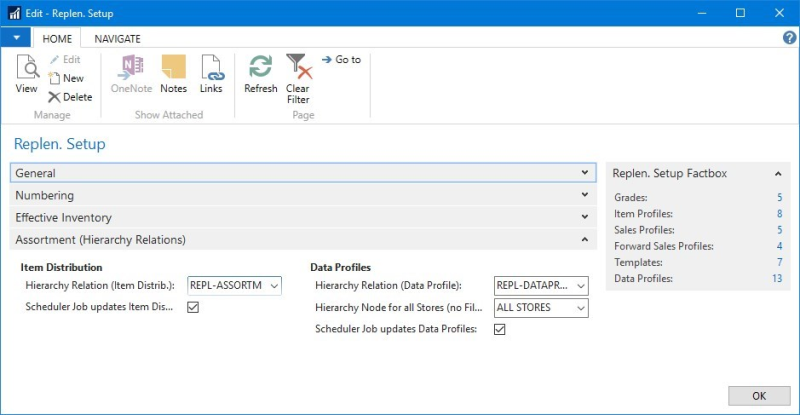Open the ALL STORES hierarchy node dropdown
The image size is (800, 415).
[580, 308]
